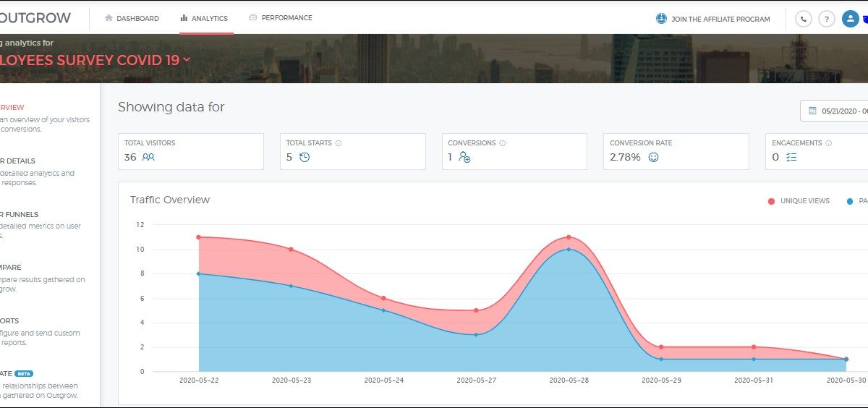This screenshot has height=408, width=868.
Task: Click the Outgrow logo
Action: [35, 18]
